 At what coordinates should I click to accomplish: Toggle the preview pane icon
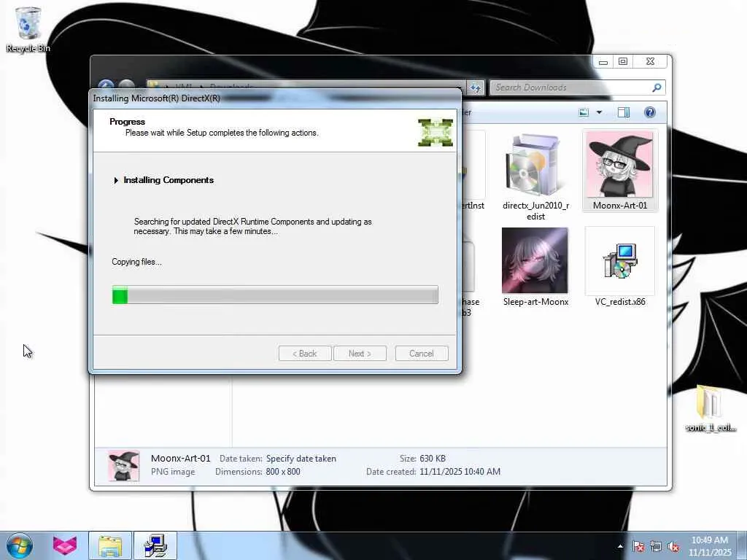(x=624, y=112)
